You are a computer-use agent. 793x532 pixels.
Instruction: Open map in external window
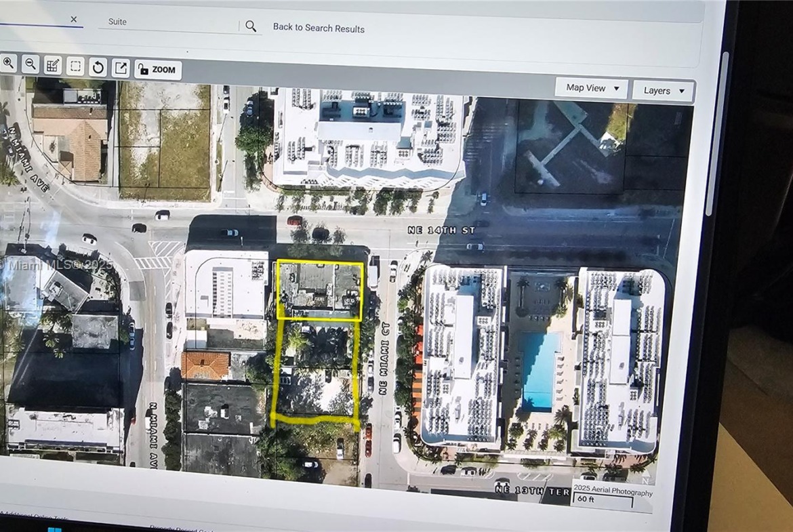click(x=121, y=68)
